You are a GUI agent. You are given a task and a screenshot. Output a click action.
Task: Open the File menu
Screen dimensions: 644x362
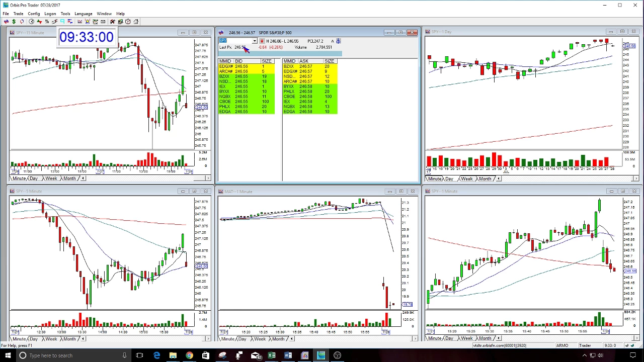[6, 14]
